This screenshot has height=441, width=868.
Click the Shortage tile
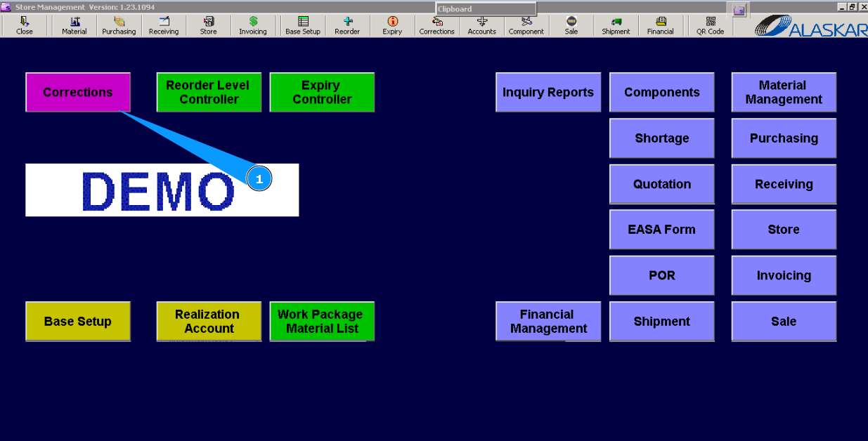(x=662, y=138)
